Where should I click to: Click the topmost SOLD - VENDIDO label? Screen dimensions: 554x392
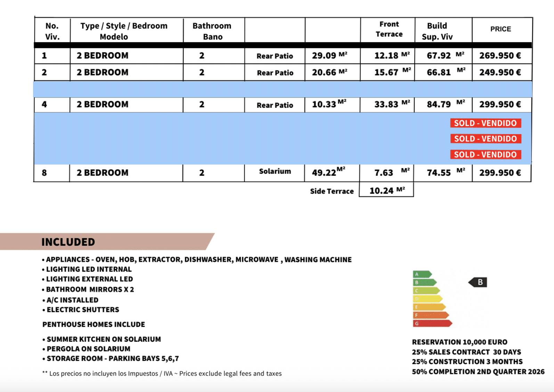(x=485, y=123)
